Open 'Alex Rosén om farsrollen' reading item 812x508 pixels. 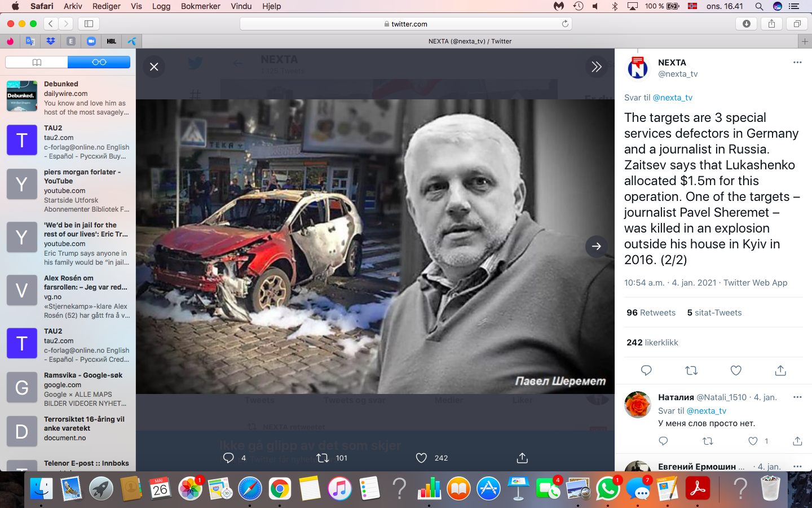tap(68, 296)
